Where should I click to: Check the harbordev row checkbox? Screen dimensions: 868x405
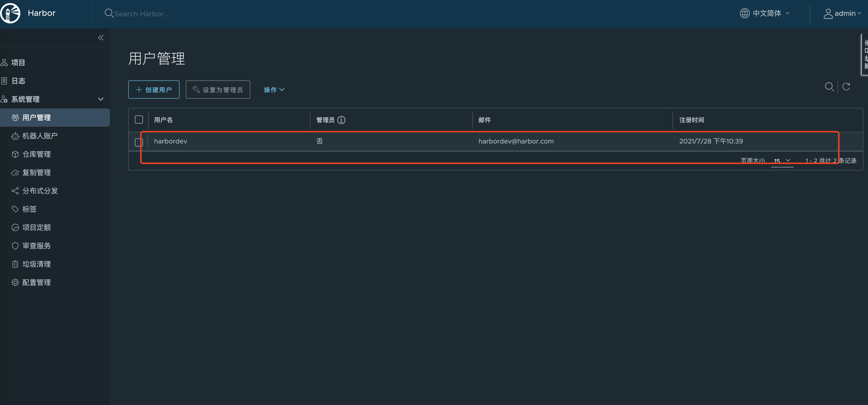coord(139,142)
